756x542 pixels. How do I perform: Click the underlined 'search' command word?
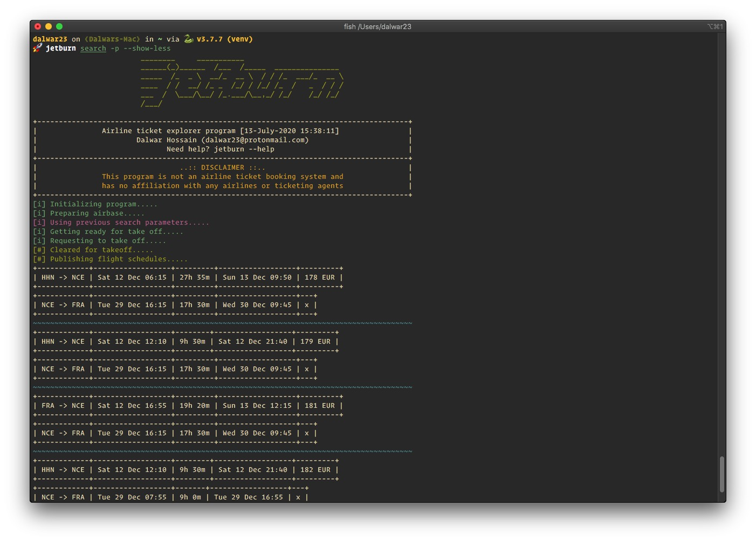(x=93, y=48)
